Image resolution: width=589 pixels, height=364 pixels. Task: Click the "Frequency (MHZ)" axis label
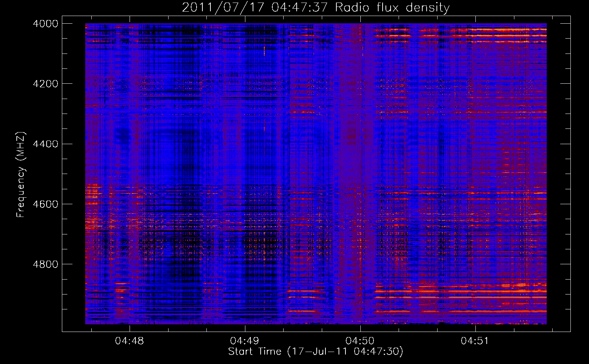click(21, 175)
